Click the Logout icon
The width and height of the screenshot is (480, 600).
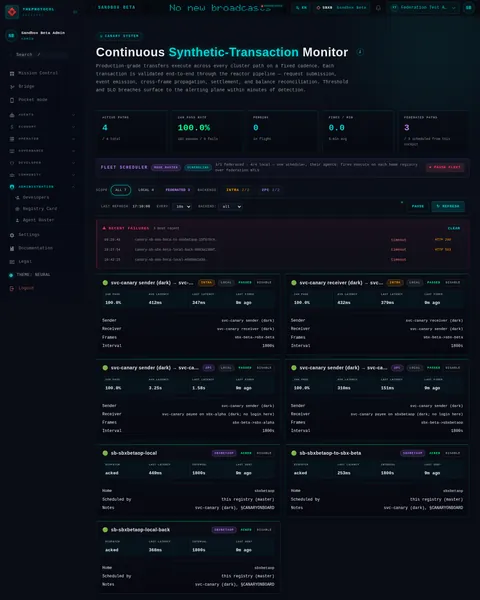pos(12,288)
